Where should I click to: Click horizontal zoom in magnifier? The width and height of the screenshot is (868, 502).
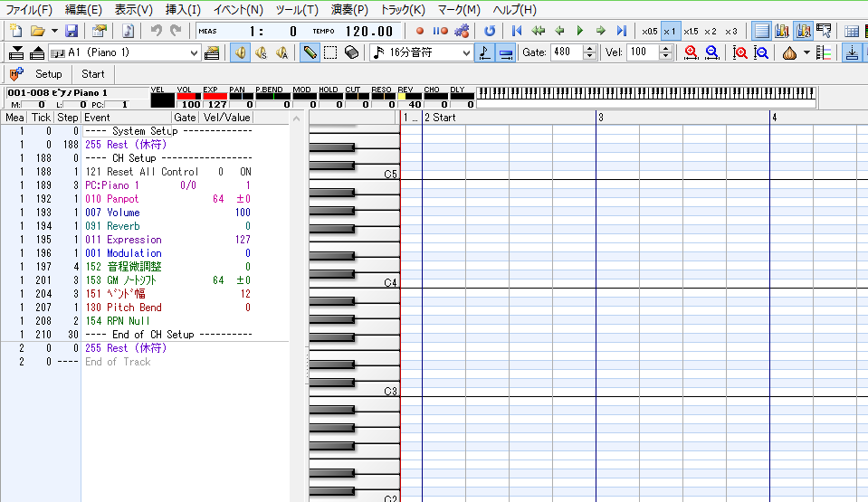[x=692, y=52]
